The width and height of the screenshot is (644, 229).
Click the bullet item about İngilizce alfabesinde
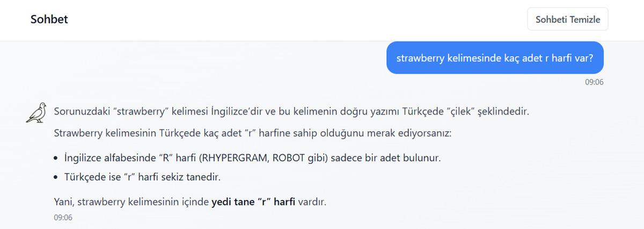[252, 159]
